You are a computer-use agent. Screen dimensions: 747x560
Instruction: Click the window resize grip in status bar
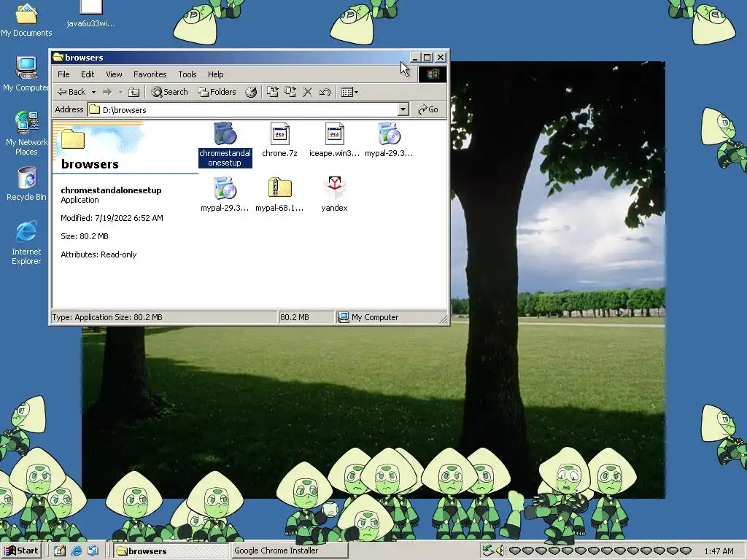pos(444,319)
